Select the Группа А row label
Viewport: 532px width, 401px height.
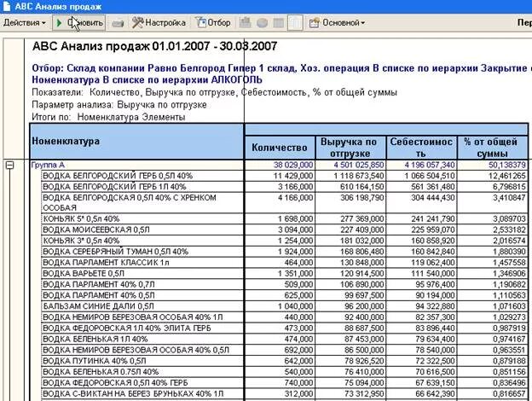pyautogui.click(x=48, y=165)
